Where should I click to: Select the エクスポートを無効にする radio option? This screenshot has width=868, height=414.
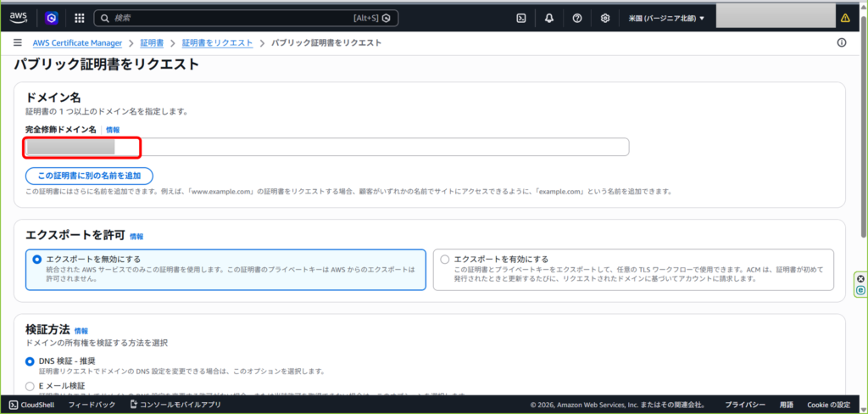(36, 259)
